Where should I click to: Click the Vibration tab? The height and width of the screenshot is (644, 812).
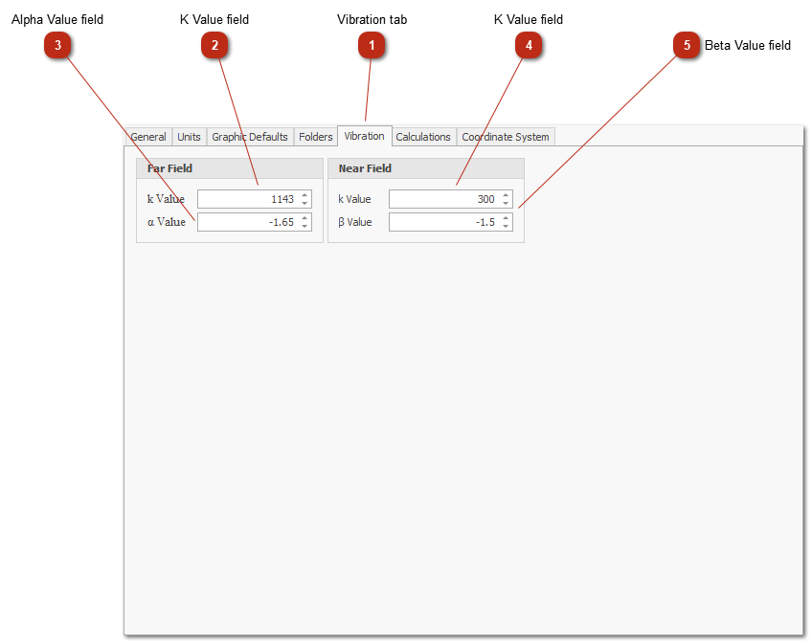364,136
